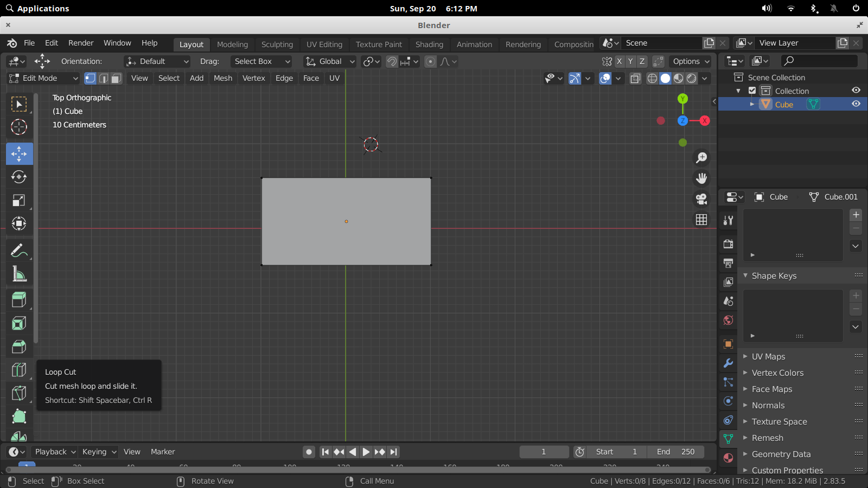The height and width of the screenshot is (488, 868).
Task: Open the Orientation dropdown showing Default
Action: coord(157,61)
